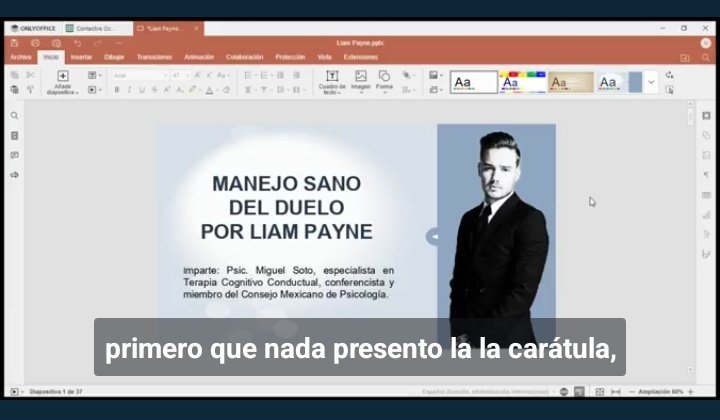Switch to the Animación tab

tap(199, 57)
